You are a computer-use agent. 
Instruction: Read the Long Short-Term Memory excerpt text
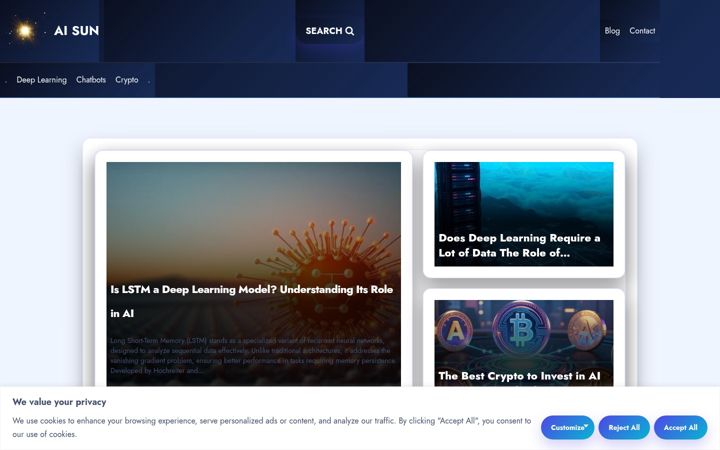click(x=253, y=356)
